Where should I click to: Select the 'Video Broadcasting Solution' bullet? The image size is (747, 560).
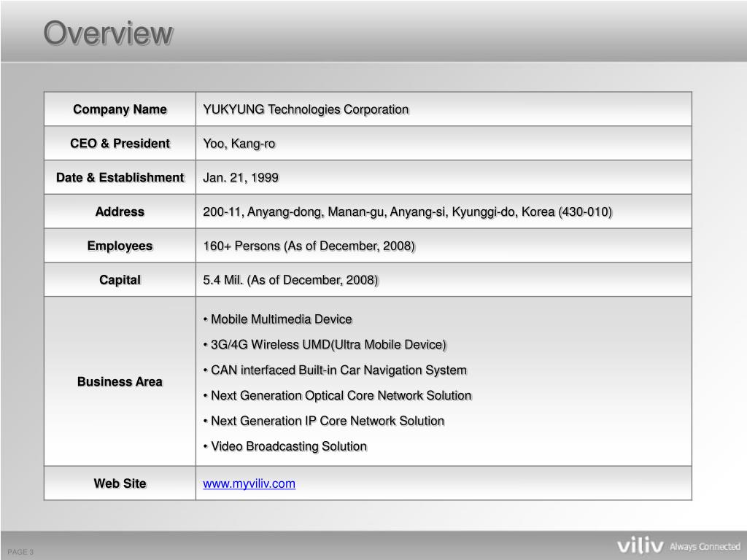tap(285, 447)
